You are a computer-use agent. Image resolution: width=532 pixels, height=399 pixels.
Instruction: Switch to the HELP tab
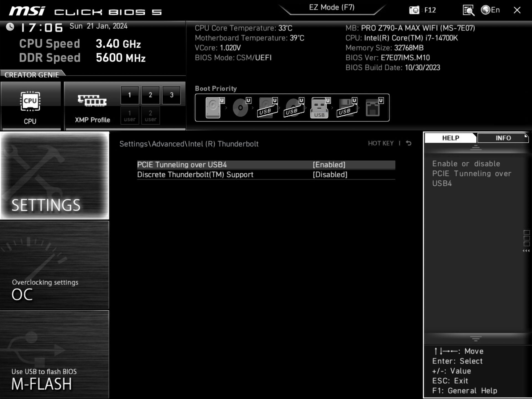pos(451,138)
